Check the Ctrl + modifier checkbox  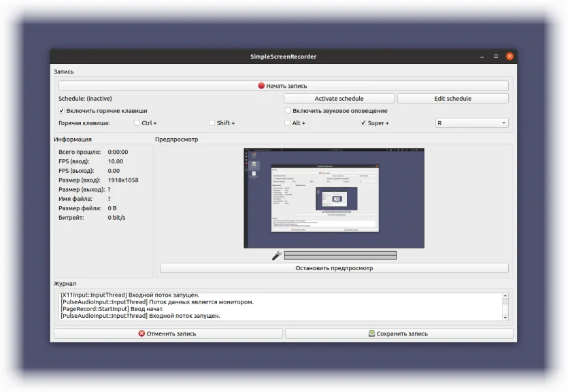coord(137,122)
